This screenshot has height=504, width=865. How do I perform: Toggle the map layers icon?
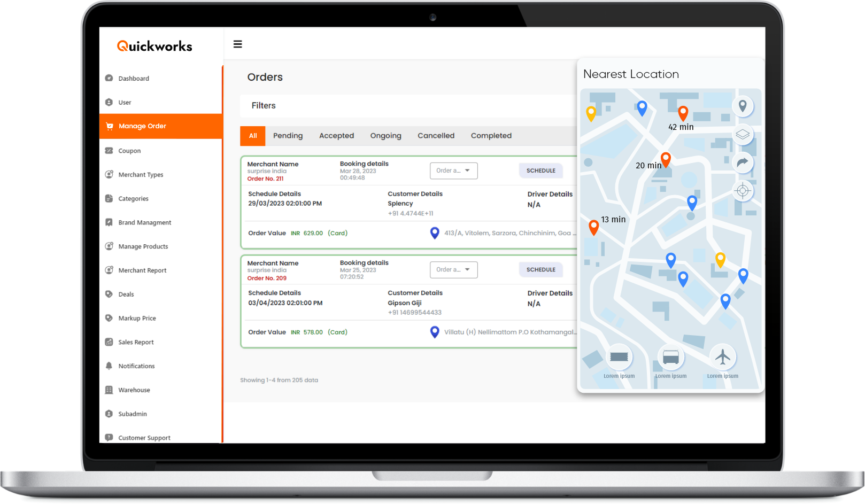click(x=742, y=135)
